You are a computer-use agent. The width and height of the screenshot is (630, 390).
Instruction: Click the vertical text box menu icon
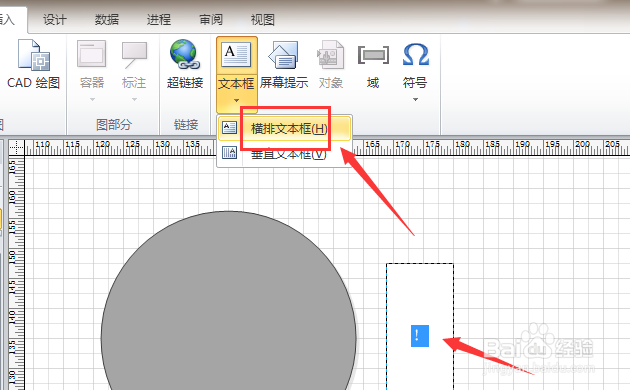pos(229,153)
